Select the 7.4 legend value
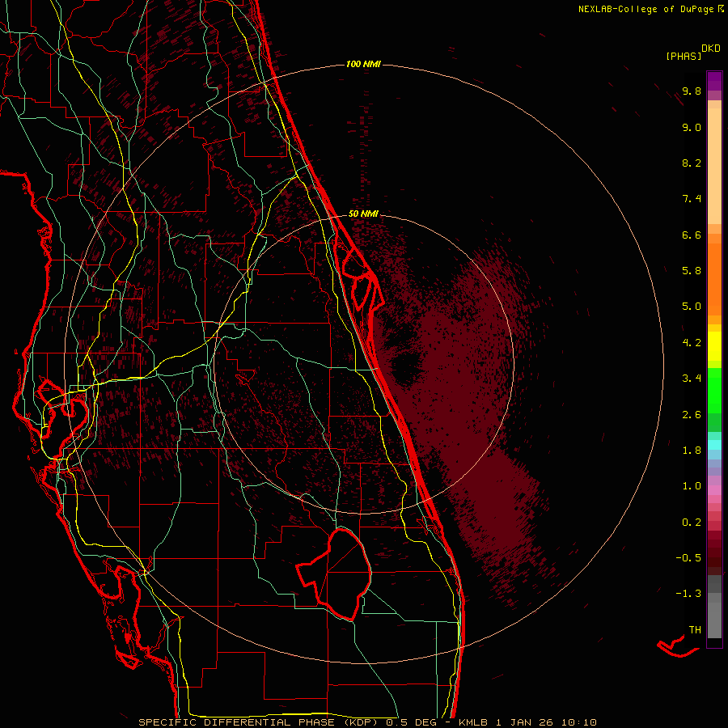The height and width of the screenshot is (728, 728). [x=692, y=199]
